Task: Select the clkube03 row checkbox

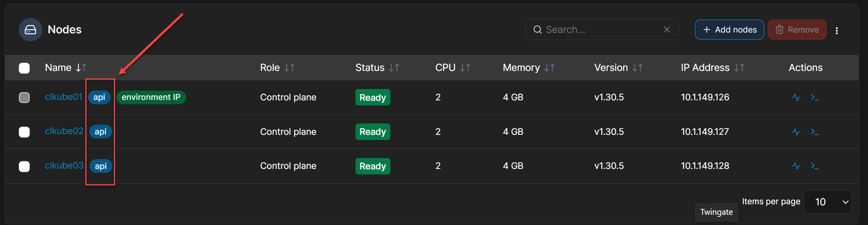Action: [24, 167]
